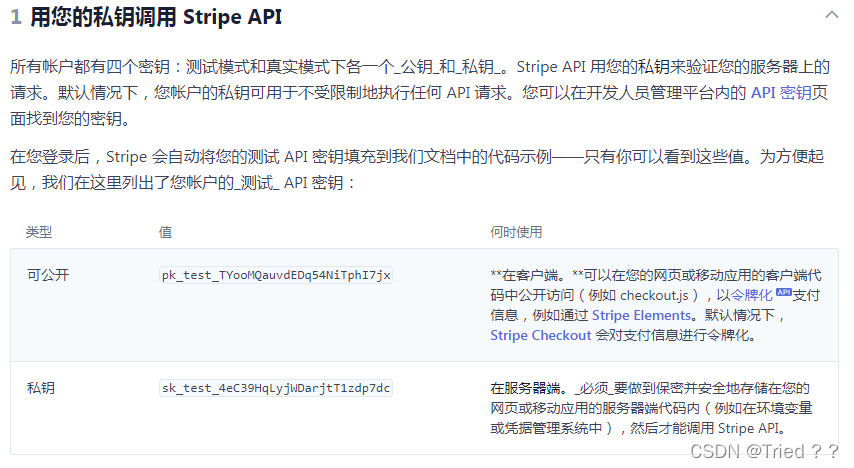
Task: Click the heading 用您的私钥调用 Stripe API
Action: (156, 17)
